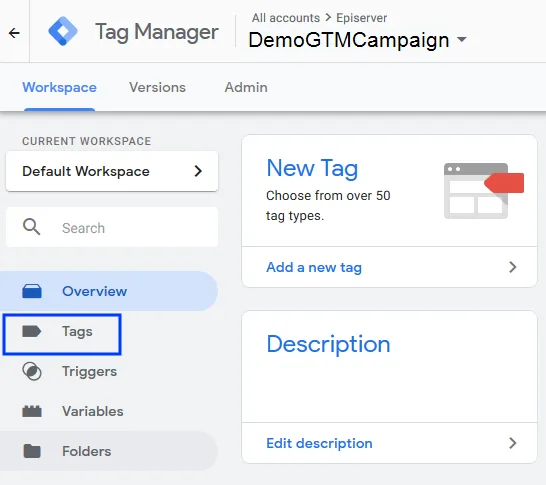The image size is (546, 485).
Task: Click the New Tag heading
Action: click(x=312, y=169)
